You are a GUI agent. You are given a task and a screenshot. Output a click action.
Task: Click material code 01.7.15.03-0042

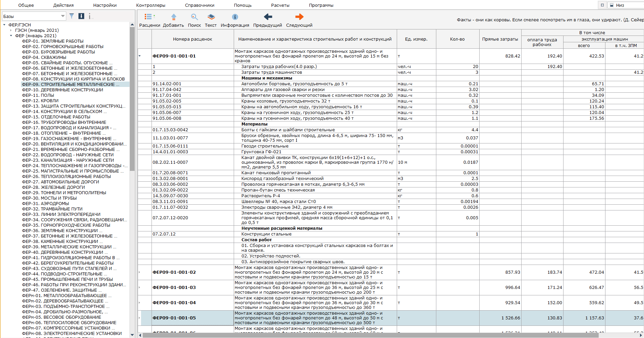[x=170, y=130]
